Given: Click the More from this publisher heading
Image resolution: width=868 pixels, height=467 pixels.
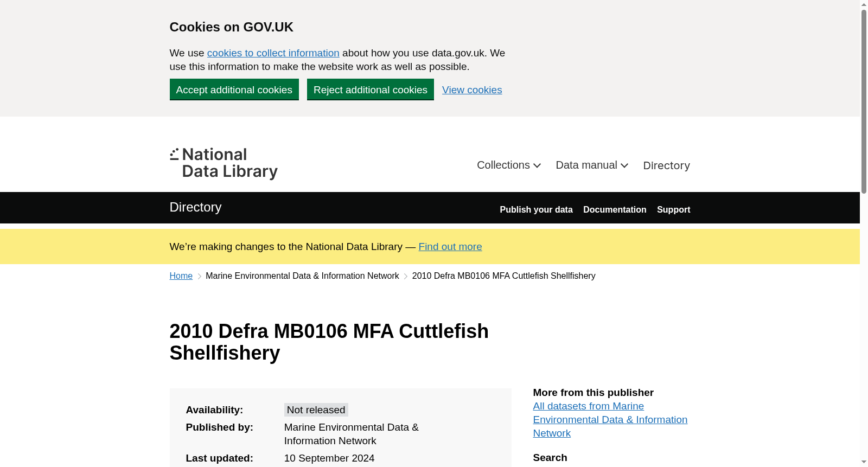Looking at the screenshot, I should [593, 393].
